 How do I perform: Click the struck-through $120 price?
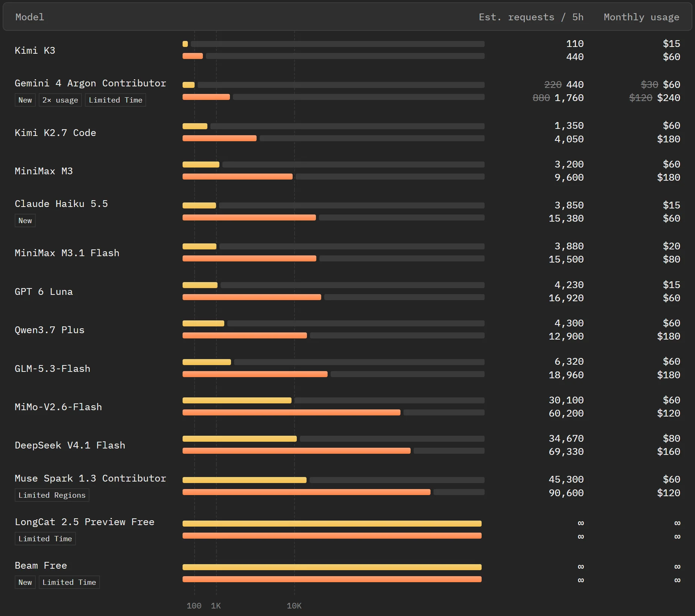point(641,98)
